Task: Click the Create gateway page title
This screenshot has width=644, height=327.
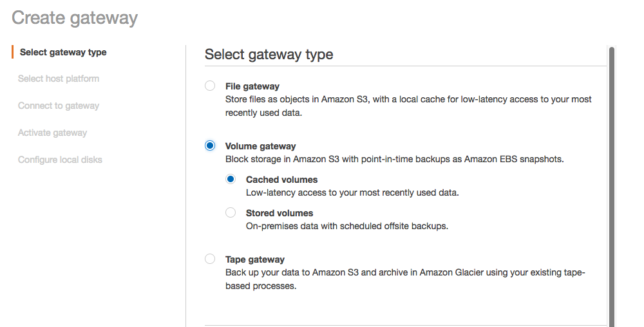Action: click(x=75, y=17)
